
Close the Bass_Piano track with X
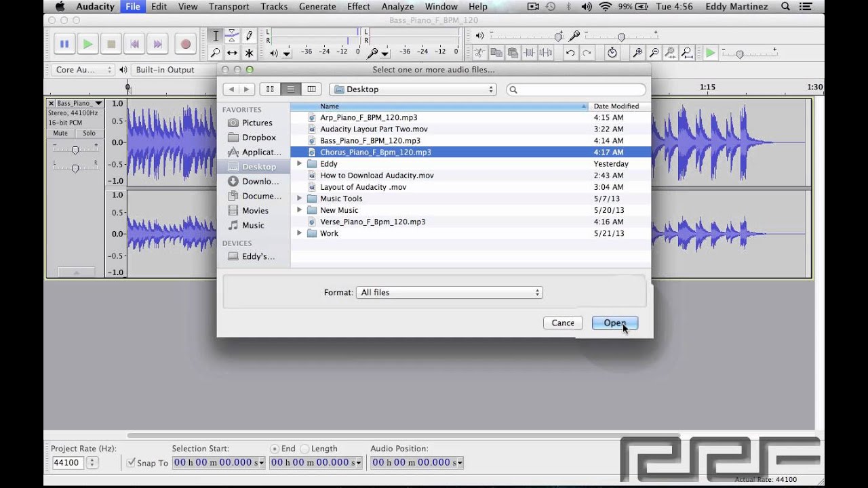[51, 103]
